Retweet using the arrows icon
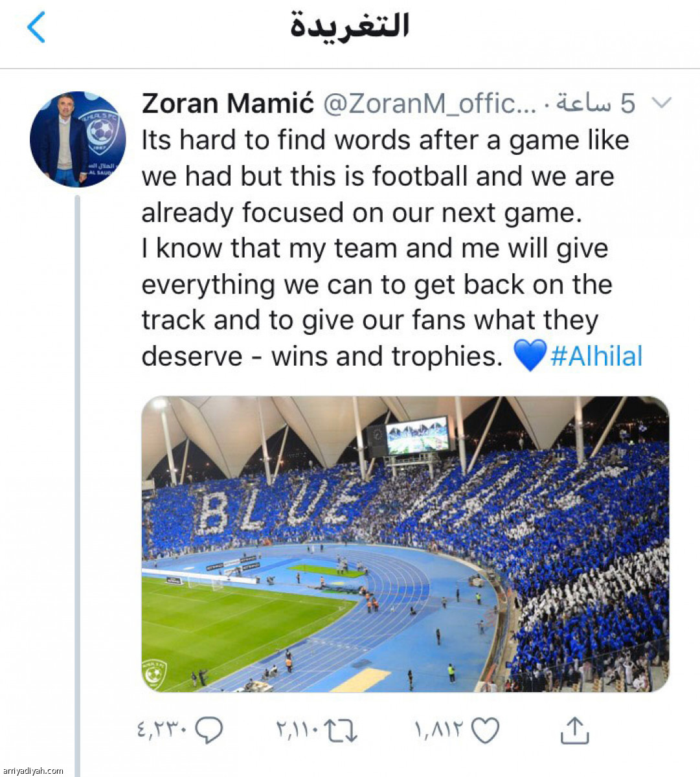Screen dimensions: 700x777 341,731
